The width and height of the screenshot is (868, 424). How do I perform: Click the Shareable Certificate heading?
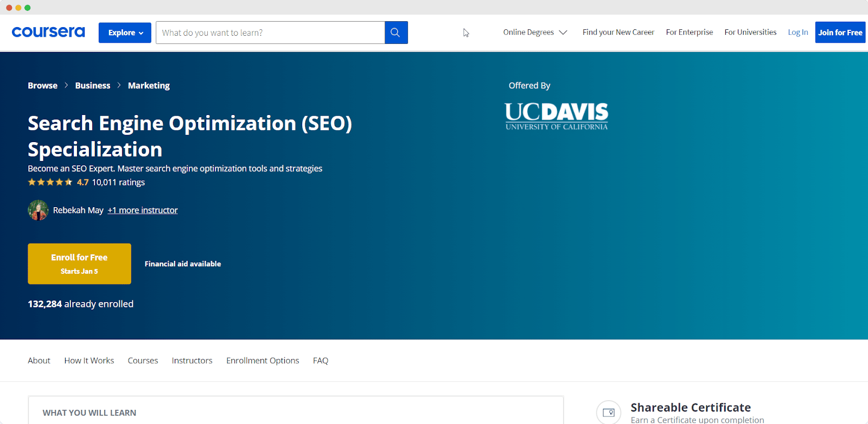[691, 408]
